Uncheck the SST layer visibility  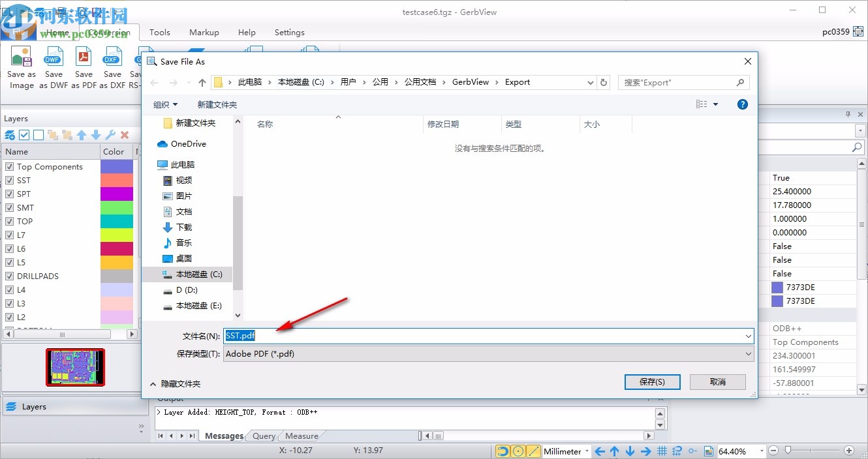9,180
